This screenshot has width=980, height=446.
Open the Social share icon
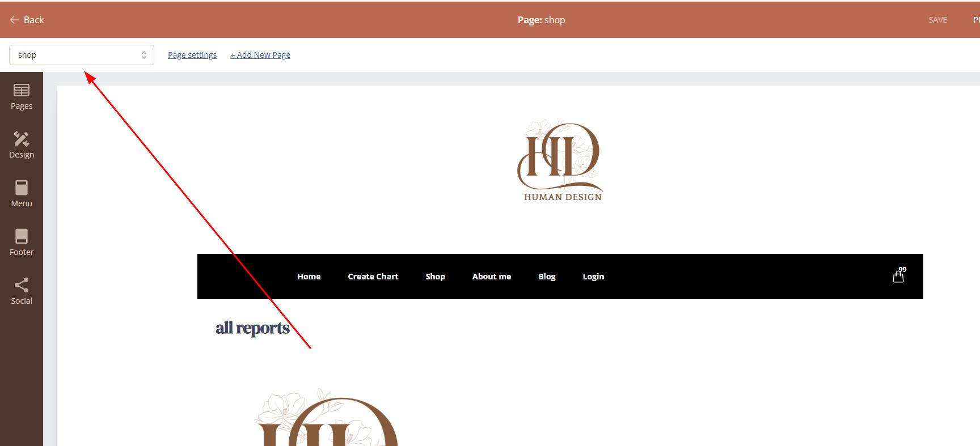22,286
